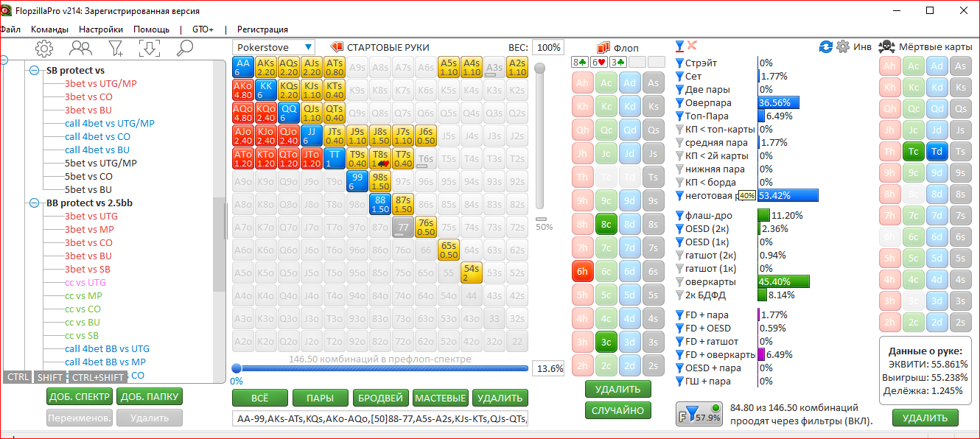Click the БРОДВЕЙ button
This screenshot has height=439, width=980.
point(380,398)
